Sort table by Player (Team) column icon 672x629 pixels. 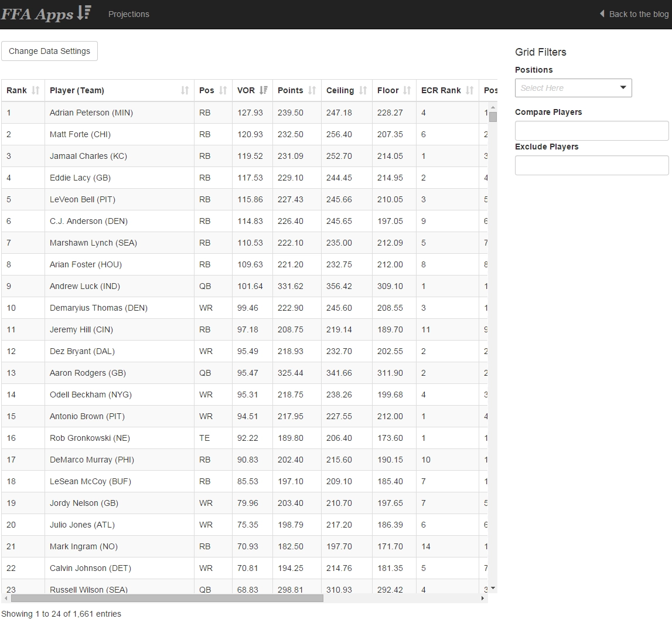(x=185, y=90)
